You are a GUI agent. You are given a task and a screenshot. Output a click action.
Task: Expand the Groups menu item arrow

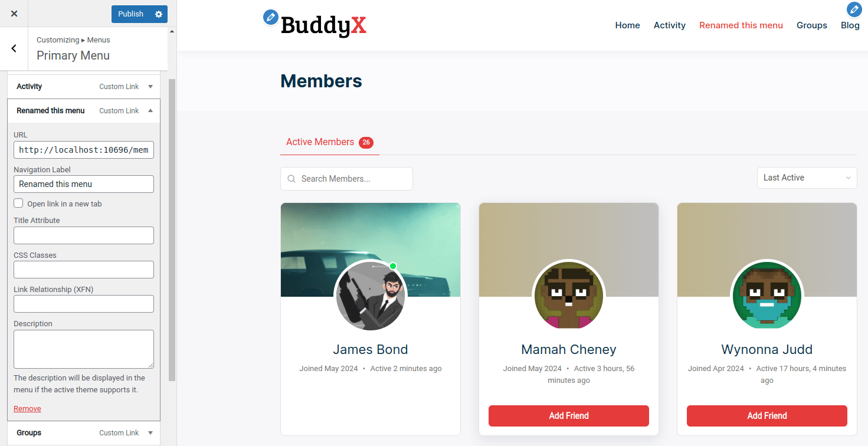[150, 433]
